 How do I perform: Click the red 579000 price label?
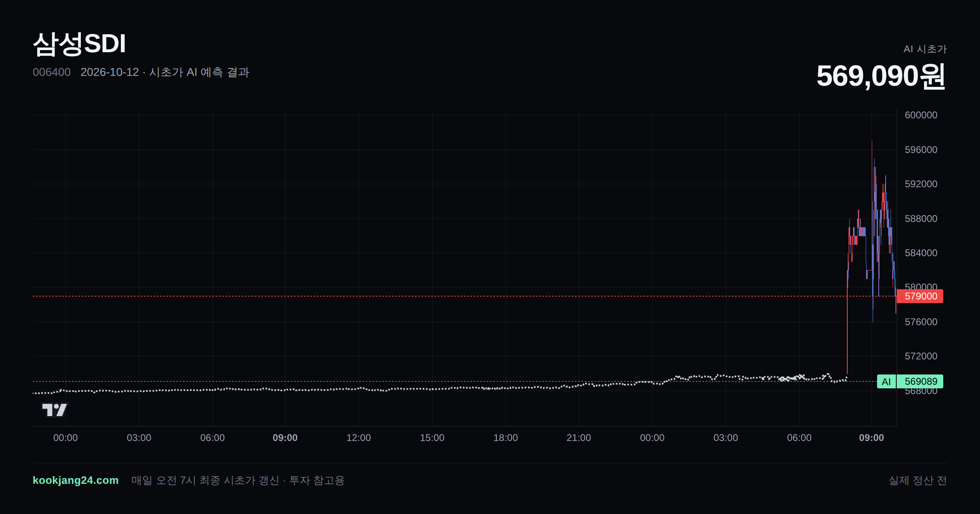[x=920, y=296]
